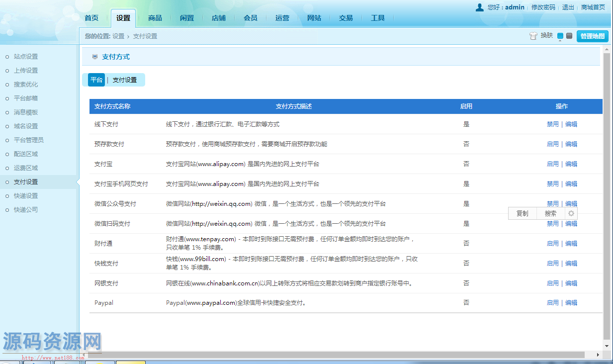Click the admin user avatar icon
The height and width of the screenshot is (364, 613).
click(479, 7)
